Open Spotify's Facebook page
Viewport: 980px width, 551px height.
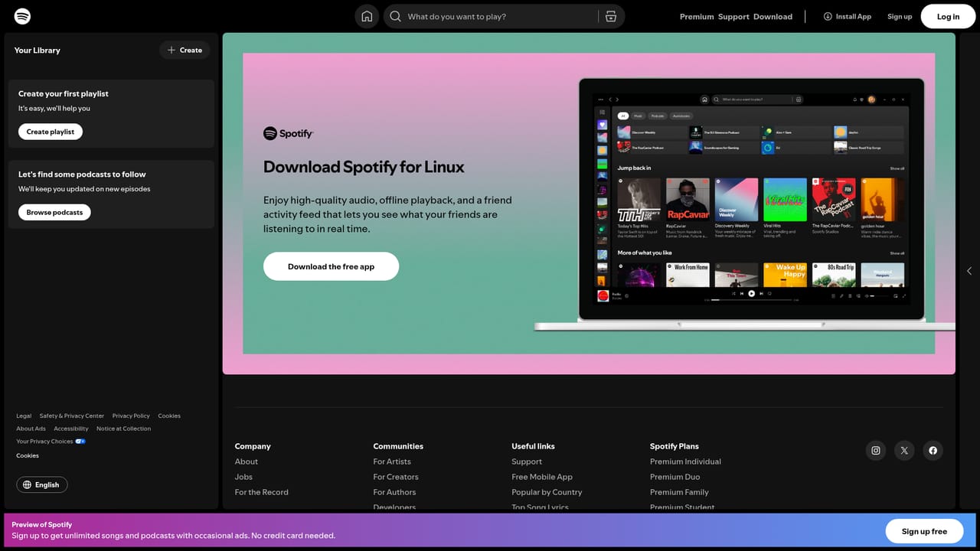[933, 450]
